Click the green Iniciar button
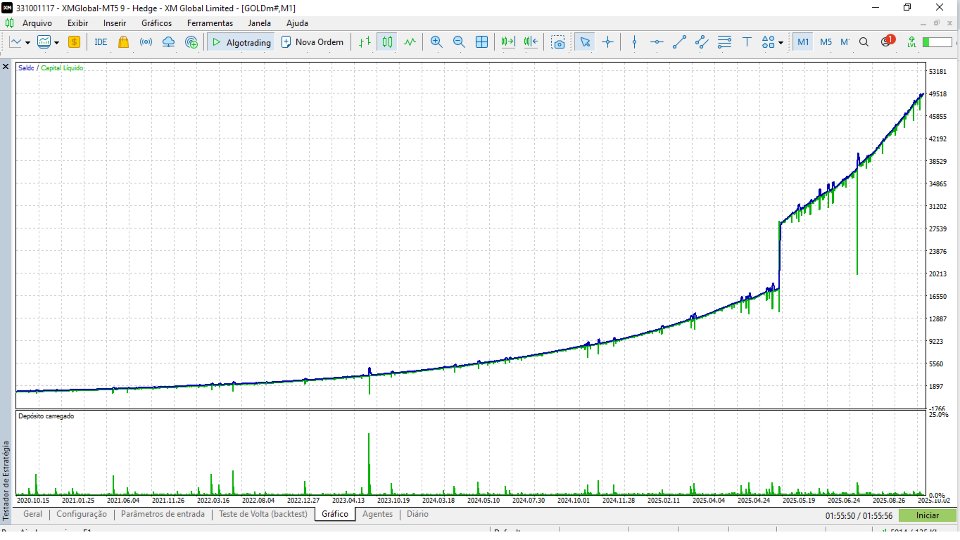960x540 pixels. [x=927, y=516]
